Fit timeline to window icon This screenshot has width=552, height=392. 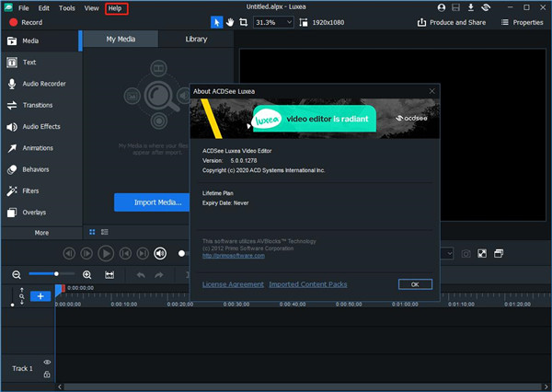(109, 275)
